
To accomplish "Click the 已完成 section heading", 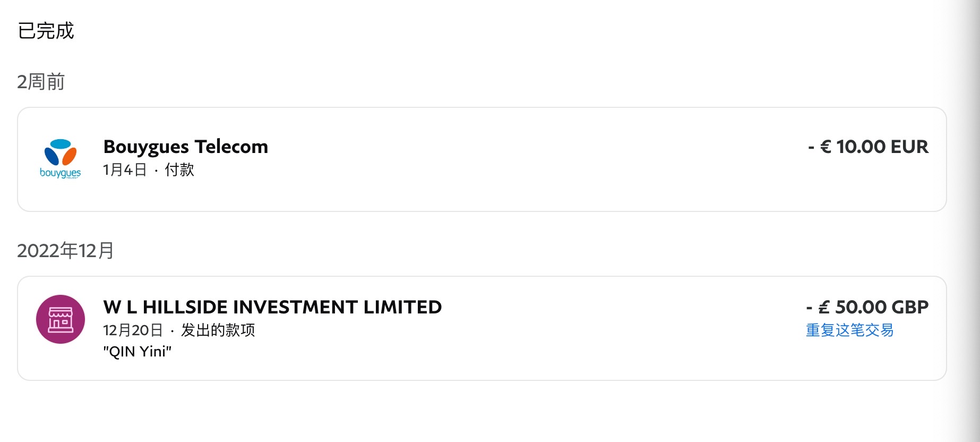I will click(x=46, y=31).
